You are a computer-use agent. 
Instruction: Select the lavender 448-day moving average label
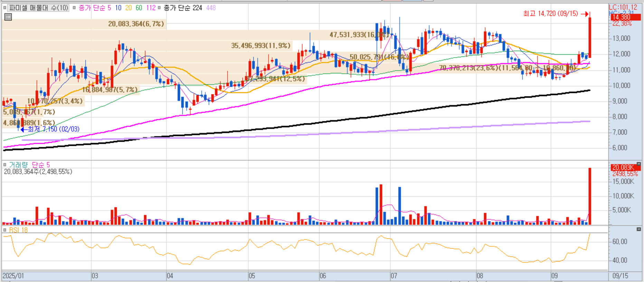(211, 8)
